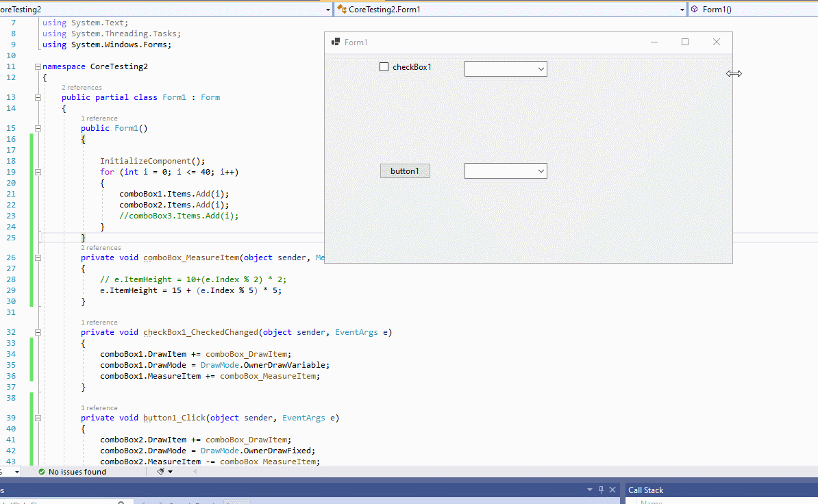This screenshot has height=504, width=818.
Task: Open the window position dropdown arrow on the bottom panel
Action: pyautogui.click(x=589, y=490)
